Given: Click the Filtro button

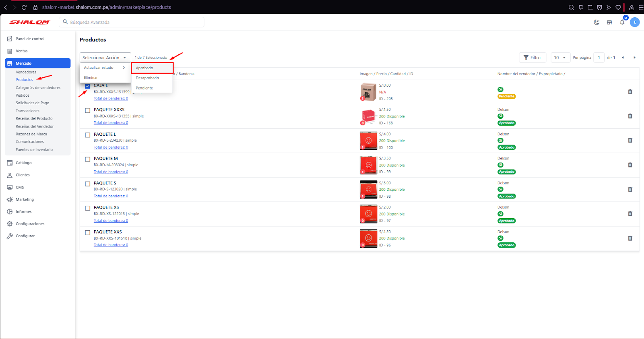Looking at the screenshot, I should [x=532, y=58].
